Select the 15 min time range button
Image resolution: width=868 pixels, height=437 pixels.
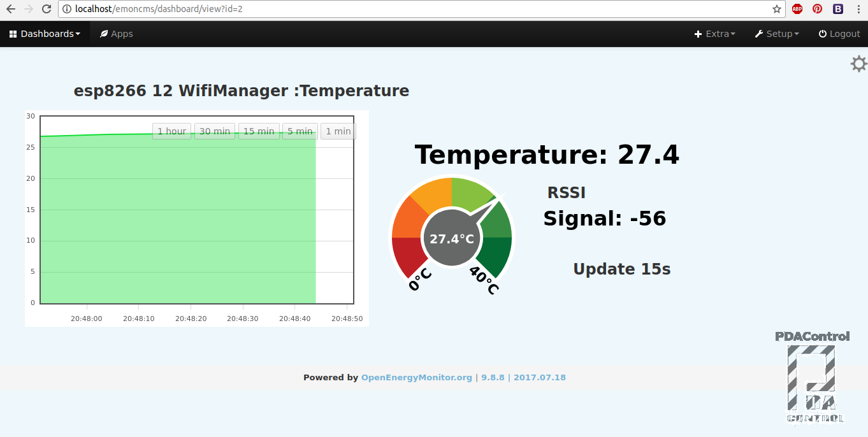pyautogui.click(x=258, y=131)
